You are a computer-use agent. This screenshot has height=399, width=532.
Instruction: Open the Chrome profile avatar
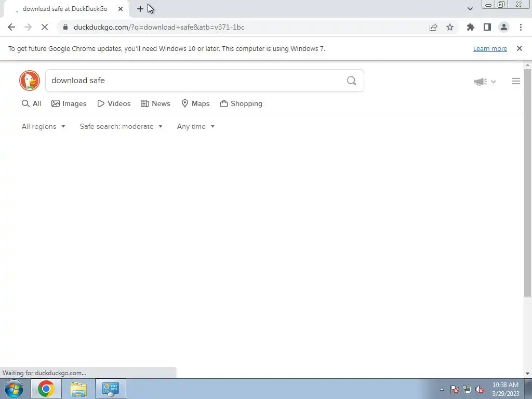point(504,27)
